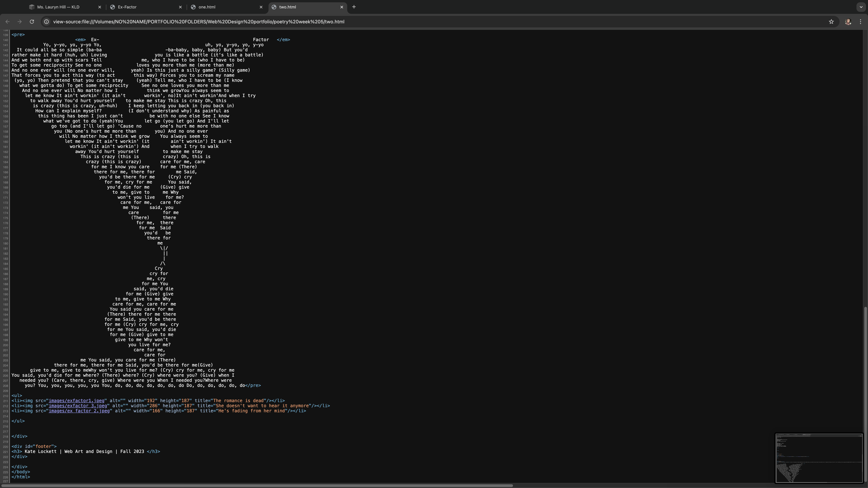Open images/ex factor 2.jpeg source link
This screenshot has width=868, height=488.
tap(79, 411)
